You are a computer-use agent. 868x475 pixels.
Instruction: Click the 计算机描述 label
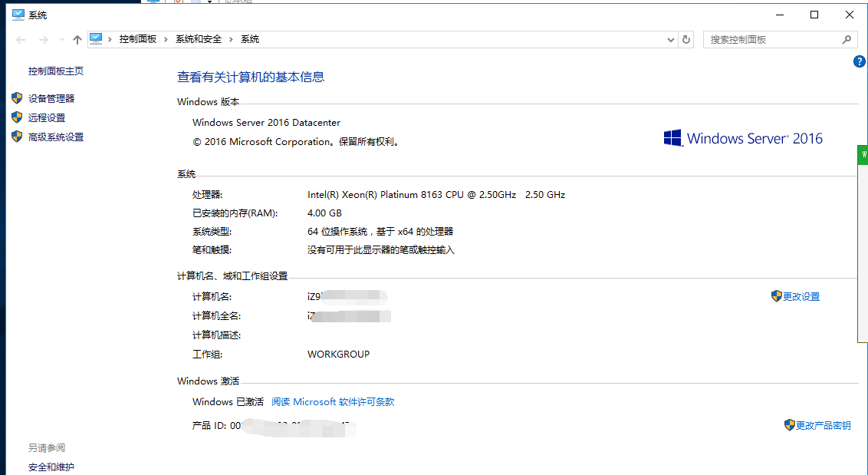(216, 335)
